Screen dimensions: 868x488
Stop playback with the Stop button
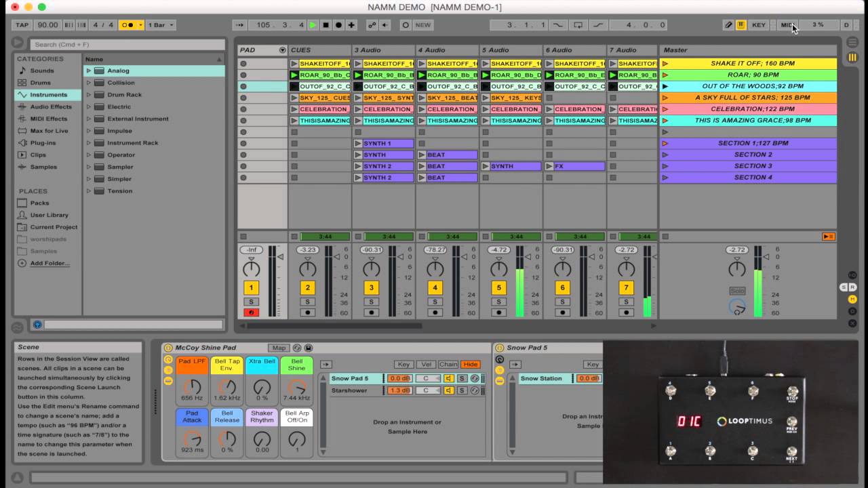(x=325, y=25)
